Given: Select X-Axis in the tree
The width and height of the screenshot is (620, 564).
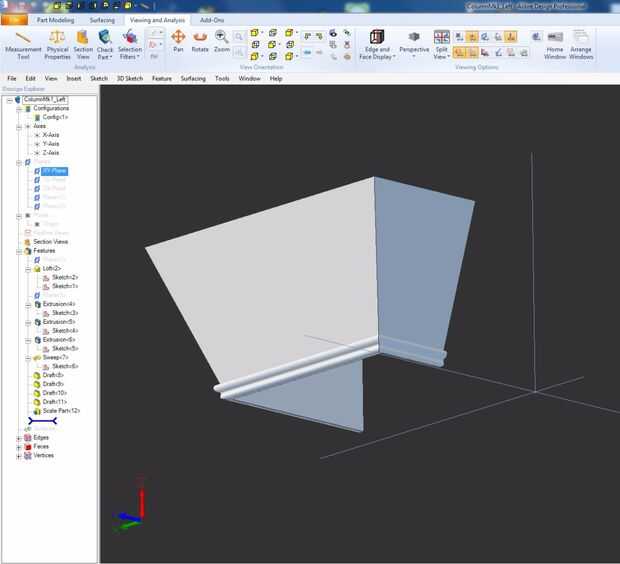Looking at the screenshot, I should [51, 135].
